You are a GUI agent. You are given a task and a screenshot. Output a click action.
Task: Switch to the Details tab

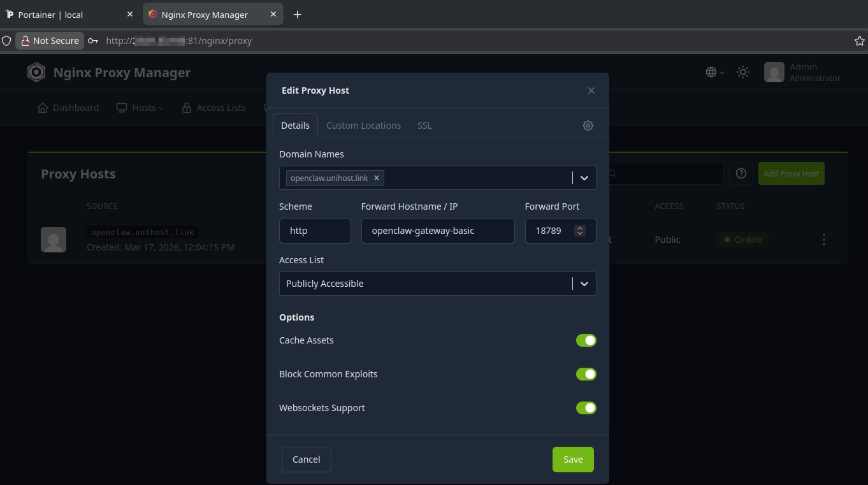tap(295, 126)
